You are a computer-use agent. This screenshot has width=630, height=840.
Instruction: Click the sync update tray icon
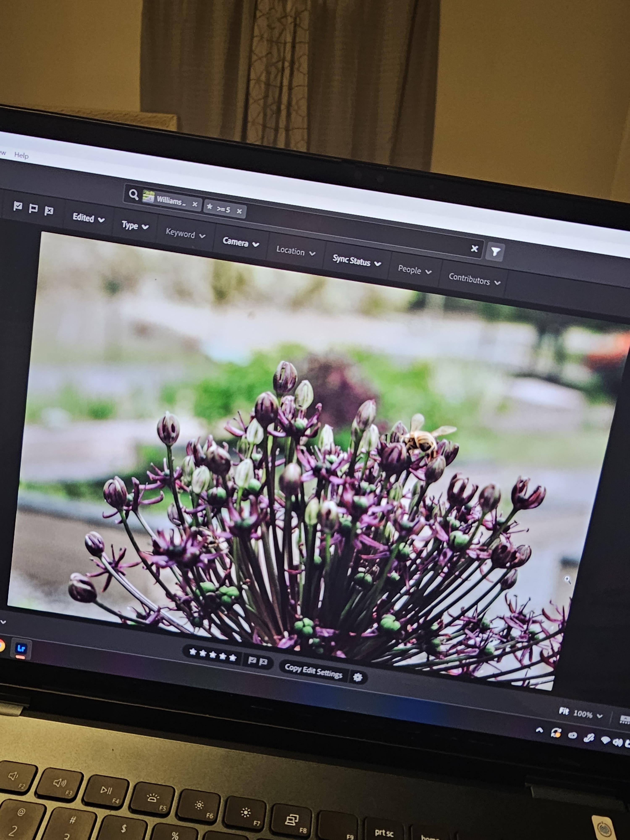coord(556,732)
